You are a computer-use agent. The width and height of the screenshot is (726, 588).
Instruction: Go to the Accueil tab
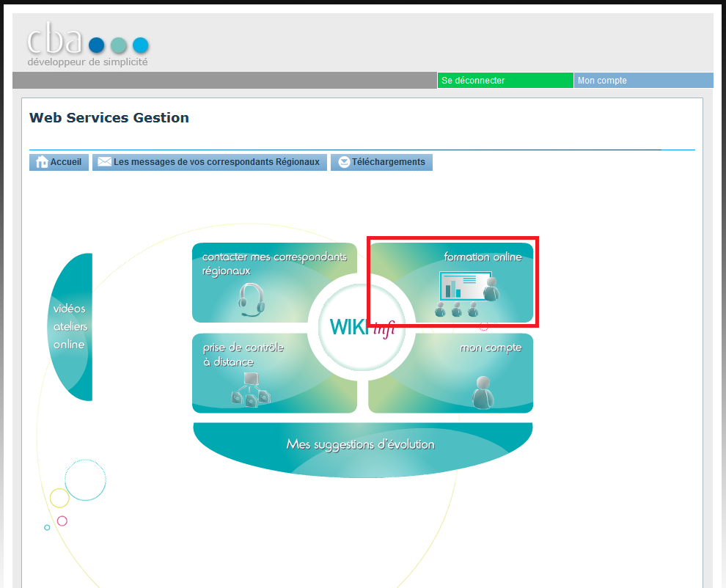tap(59, 162)
